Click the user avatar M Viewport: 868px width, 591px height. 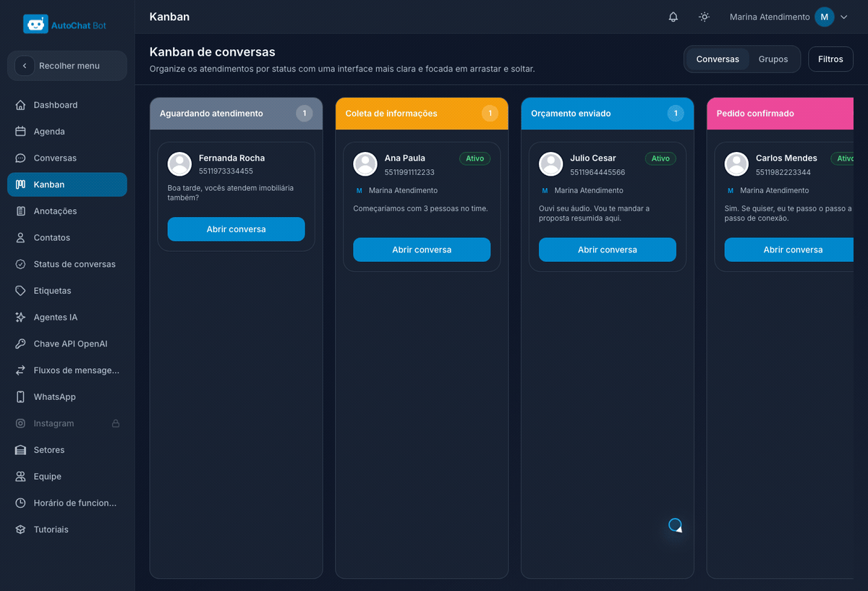pyautogui.click(x=825, y=17)
